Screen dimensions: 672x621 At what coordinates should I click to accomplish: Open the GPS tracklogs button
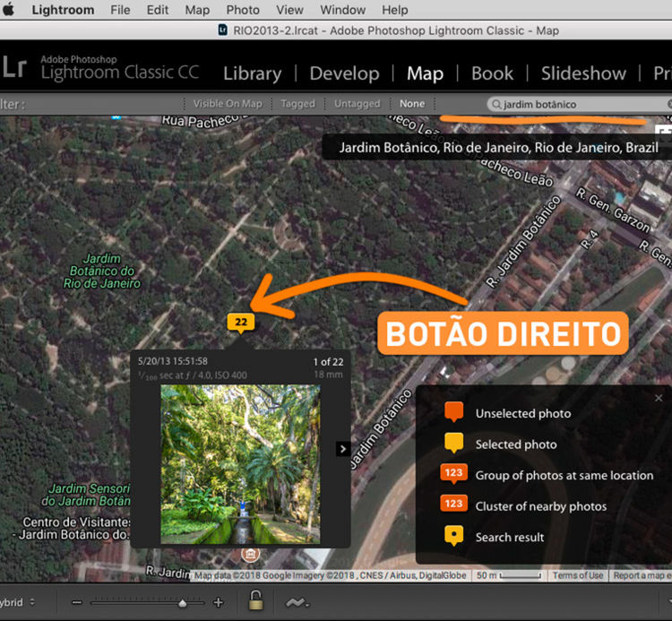tap(297, 603)
